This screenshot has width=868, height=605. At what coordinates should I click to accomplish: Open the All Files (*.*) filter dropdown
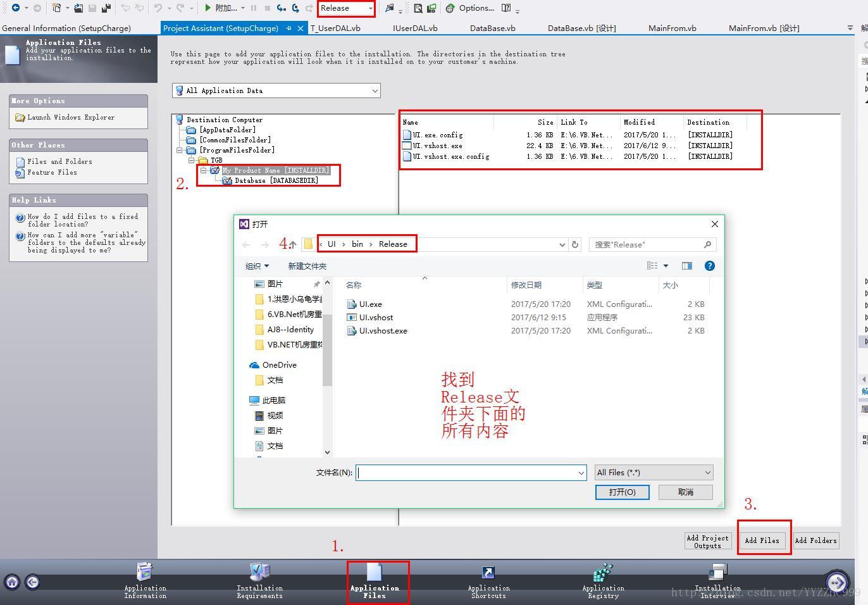(x=654, y=472)
